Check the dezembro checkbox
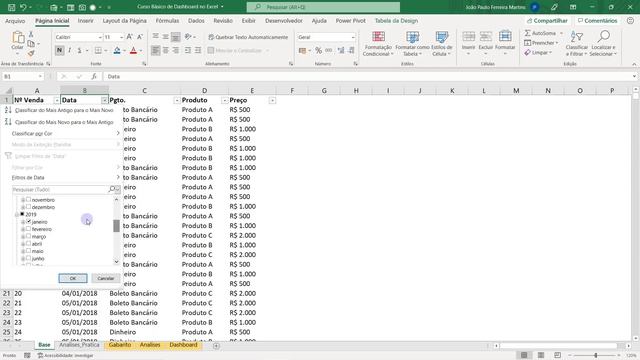 tap(29, 207)
